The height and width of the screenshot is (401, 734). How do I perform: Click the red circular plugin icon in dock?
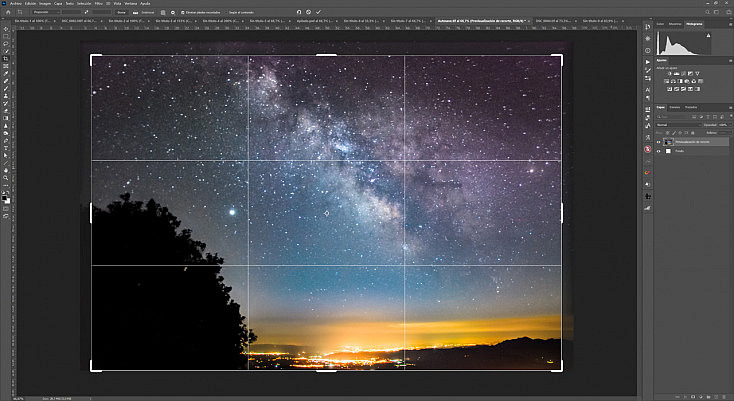[x=647, y=149]
